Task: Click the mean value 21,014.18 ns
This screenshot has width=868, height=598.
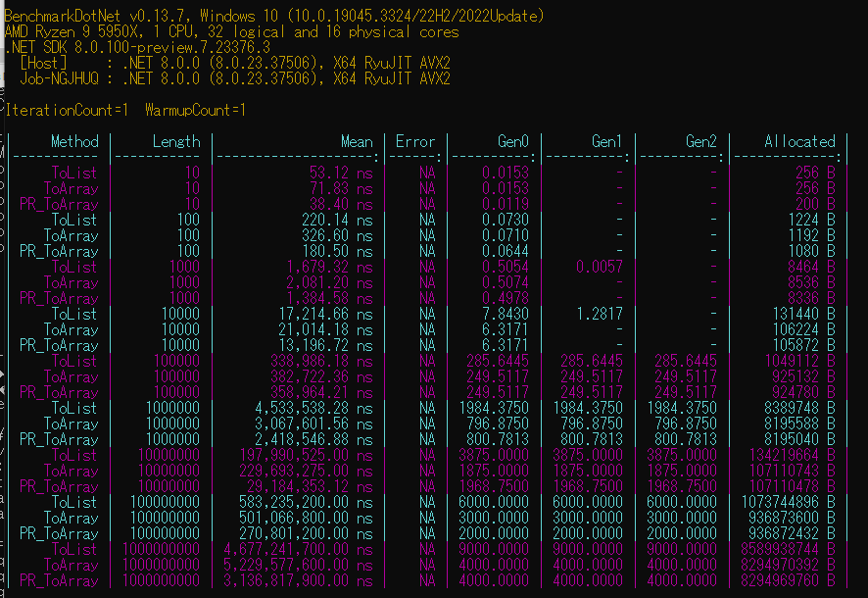Action: [x=325, y=330]
